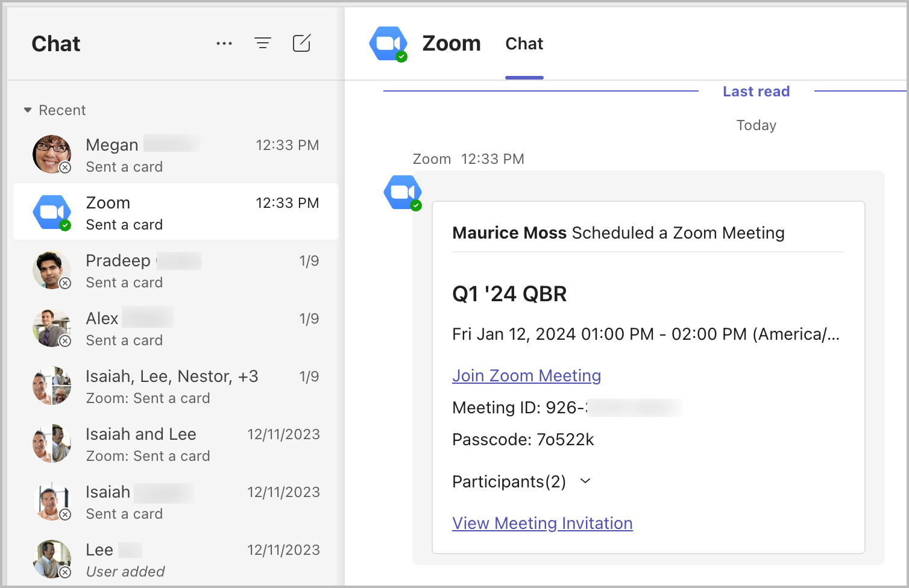Screen dimensions: 909x588
Task: Open the Join Zoom Meeting link
Action: [x=526, y=375]
